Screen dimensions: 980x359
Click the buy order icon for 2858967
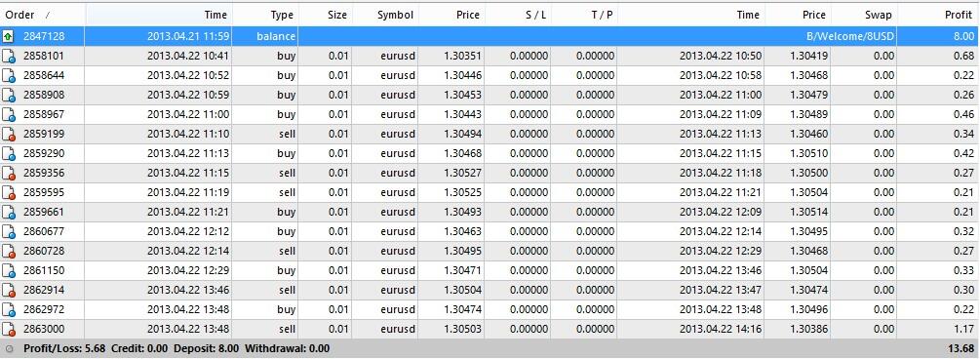[8, 114]
